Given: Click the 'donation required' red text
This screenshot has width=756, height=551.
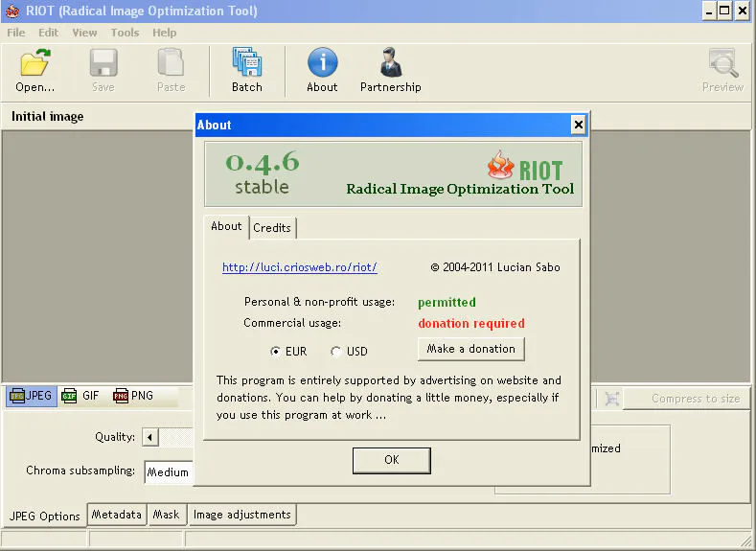Looking at the screenshot, I should pos(471,324).
